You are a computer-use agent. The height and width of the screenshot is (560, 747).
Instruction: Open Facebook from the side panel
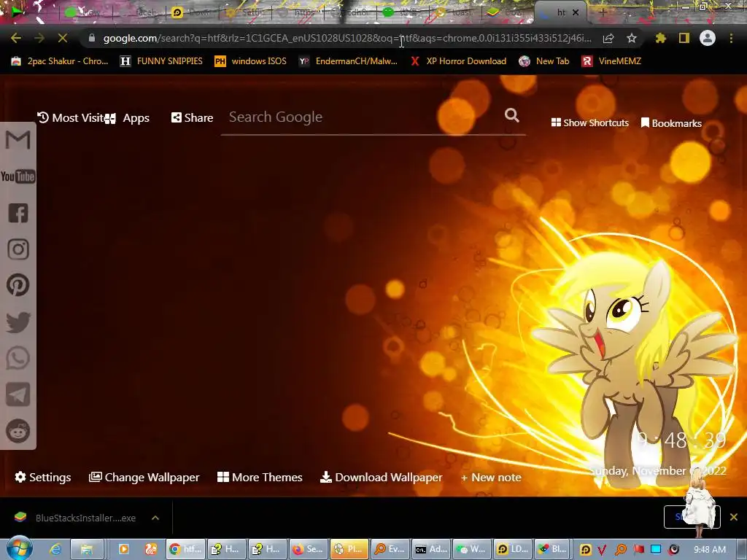coord(18,213)
